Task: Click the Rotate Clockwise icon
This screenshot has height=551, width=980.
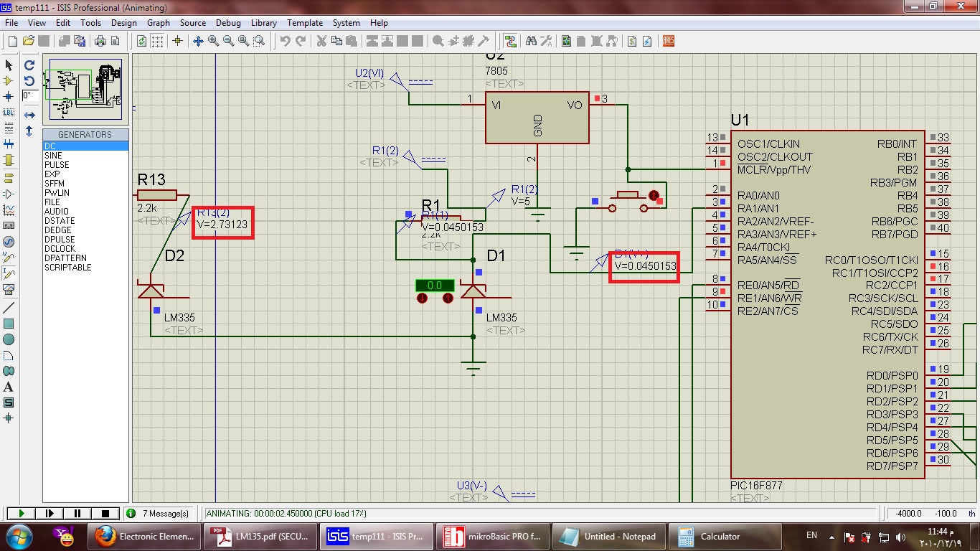Action: pos(29,65)
